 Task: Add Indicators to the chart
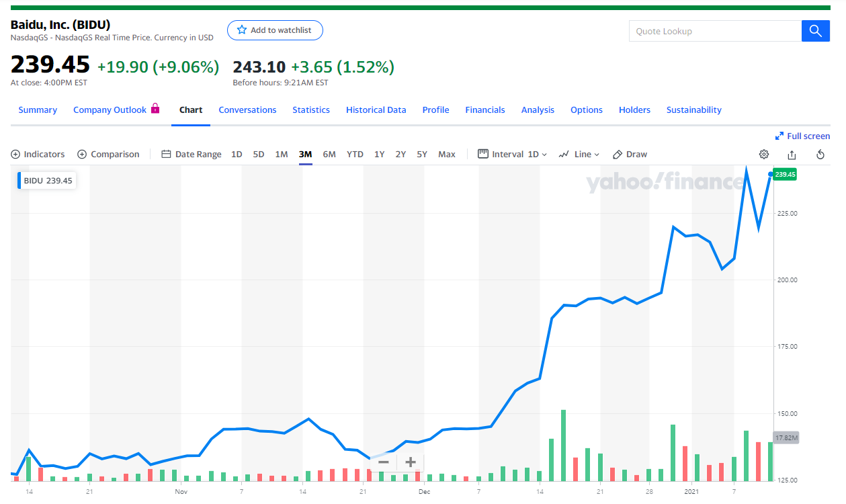point(38,155)
